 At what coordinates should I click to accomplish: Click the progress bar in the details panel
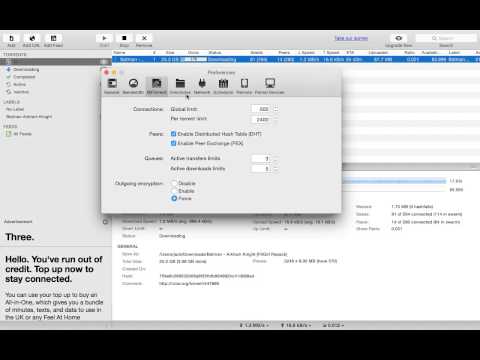[394, 181]
